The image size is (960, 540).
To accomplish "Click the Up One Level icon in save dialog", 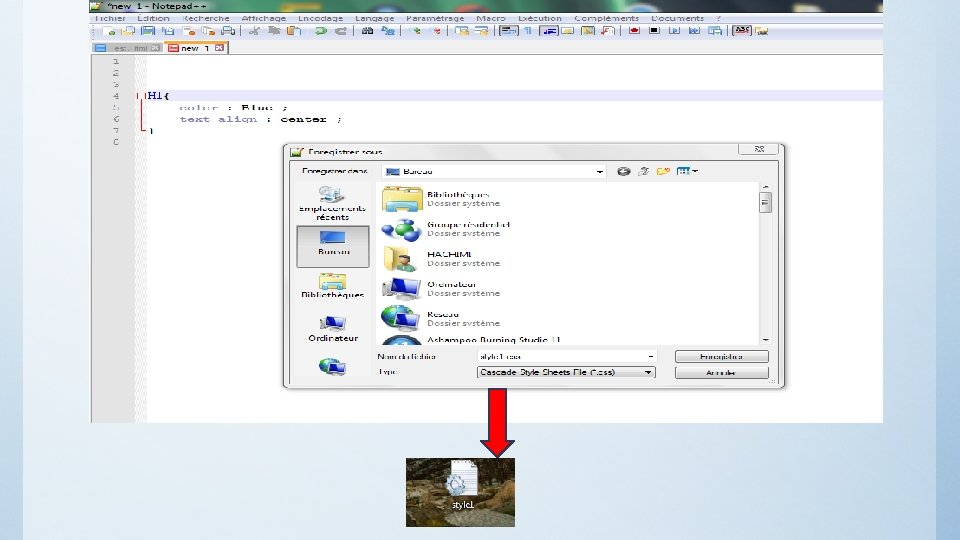I will coord(643,171).
